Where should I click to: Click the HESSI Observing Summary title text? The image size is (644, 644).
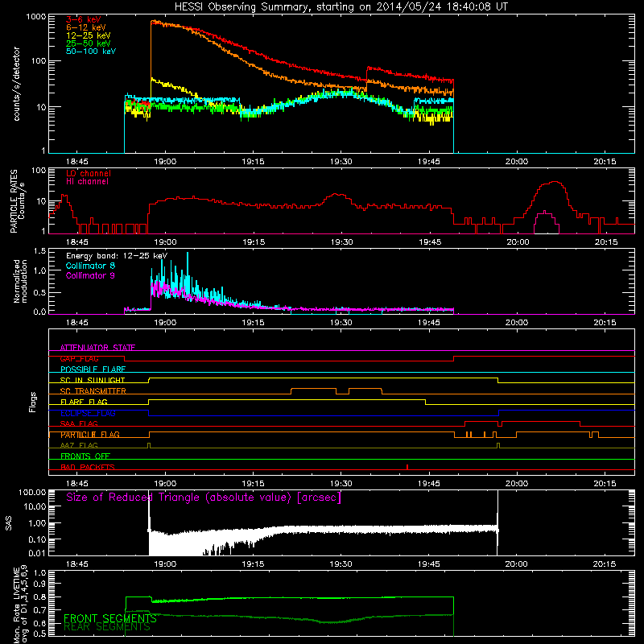pyautogui.click(x=341, y=7)
